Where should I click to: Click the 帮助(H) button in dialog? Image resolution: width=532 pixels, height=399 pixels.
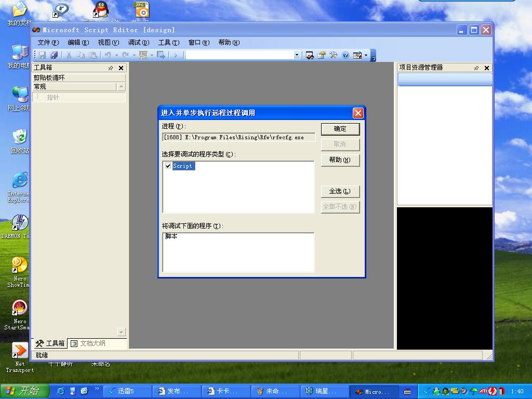tap(340, 160)
